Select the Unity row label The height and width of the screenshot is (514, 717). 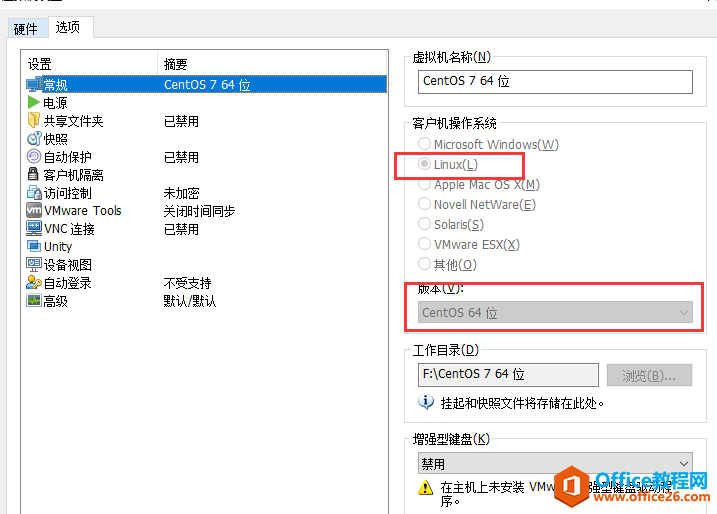(58, 247)
